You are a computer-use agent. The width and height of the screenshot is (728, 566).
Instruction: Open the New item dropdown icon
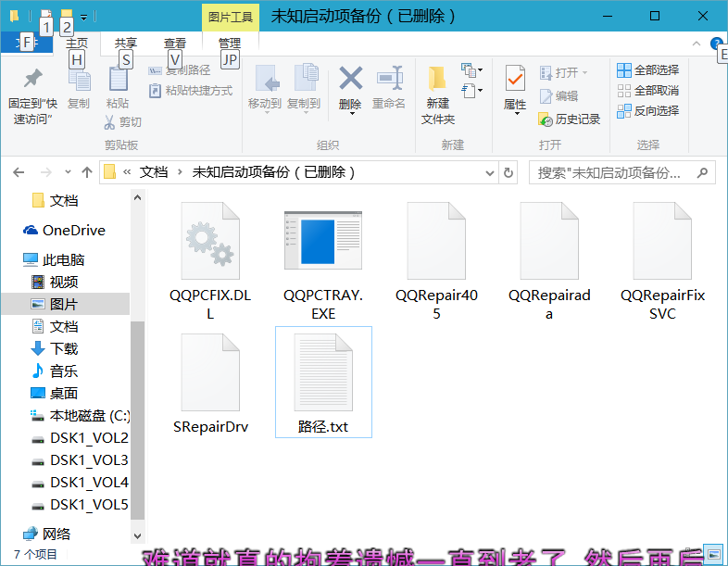(x=471, y=70)
